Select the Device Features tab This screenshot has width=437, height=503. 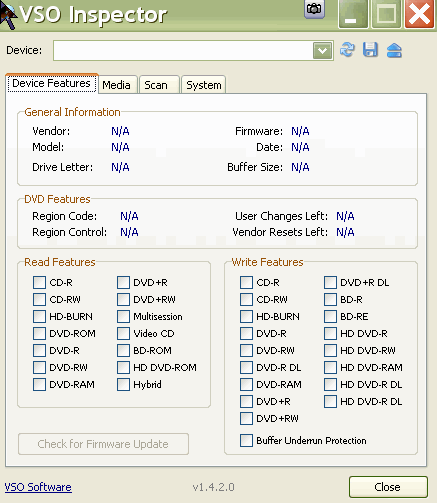[52, 83]
